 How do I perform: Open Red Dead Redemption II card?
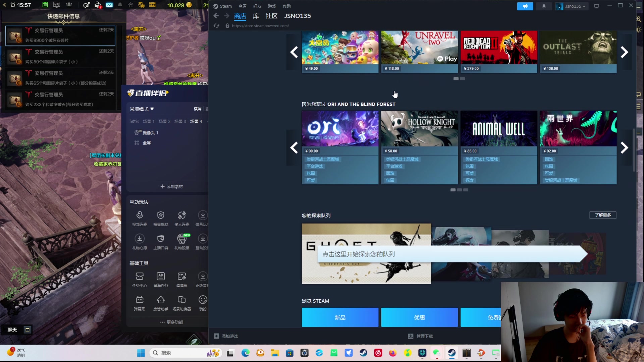coord(499,52)
